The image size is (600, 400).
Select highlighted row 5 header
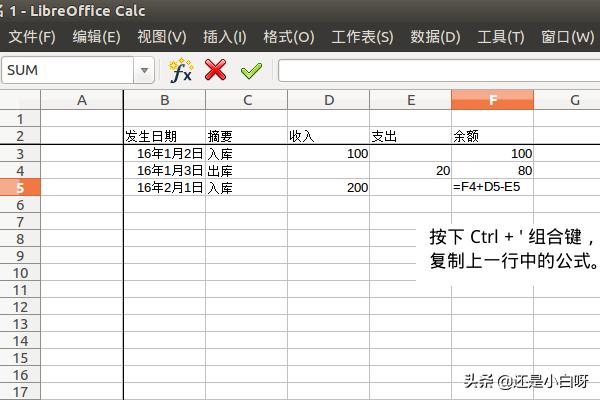point(20,188)
